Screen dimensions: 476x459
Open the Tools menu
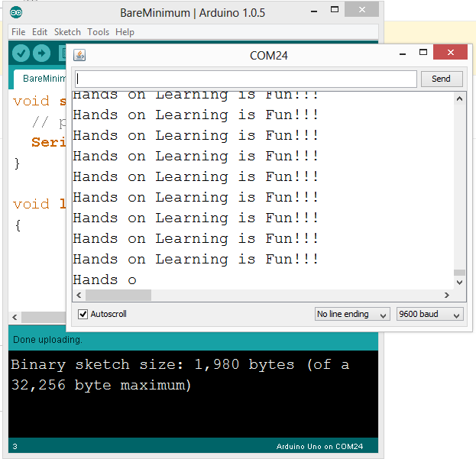[x=98, y=32]
